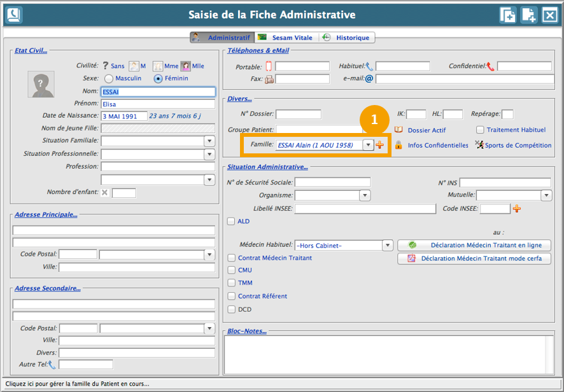This screenshot has height=392, width=564.
Task: Click the book icon in top-left corner
Action: coord(13,15)
